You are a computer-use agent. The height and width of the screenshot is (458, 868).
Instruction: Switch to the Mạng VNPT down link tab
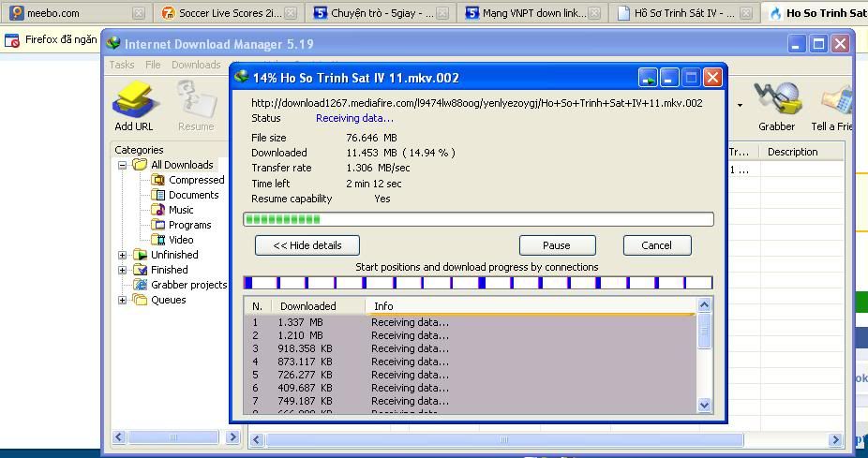(x=532, y=13)
